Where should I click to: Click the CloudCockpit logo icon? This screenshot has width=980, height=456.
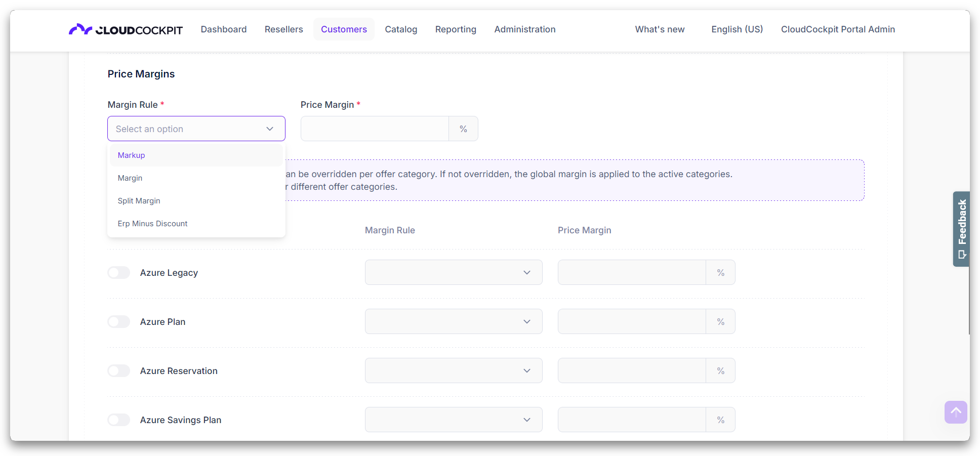pyautogui.click(x=80, y=29)
